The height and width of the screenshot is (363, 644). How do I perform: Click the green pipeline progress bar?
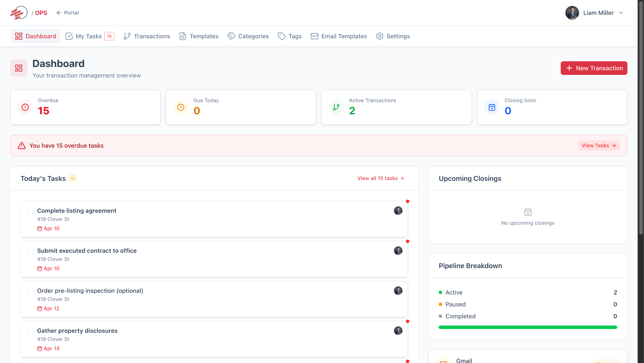point(528,327)
